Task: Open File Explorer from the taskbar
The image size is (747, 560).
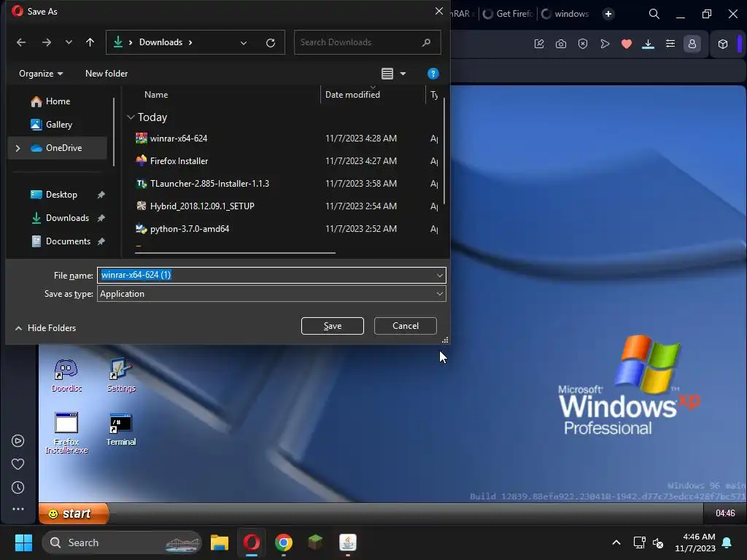Action: click(x=220, y=542)
